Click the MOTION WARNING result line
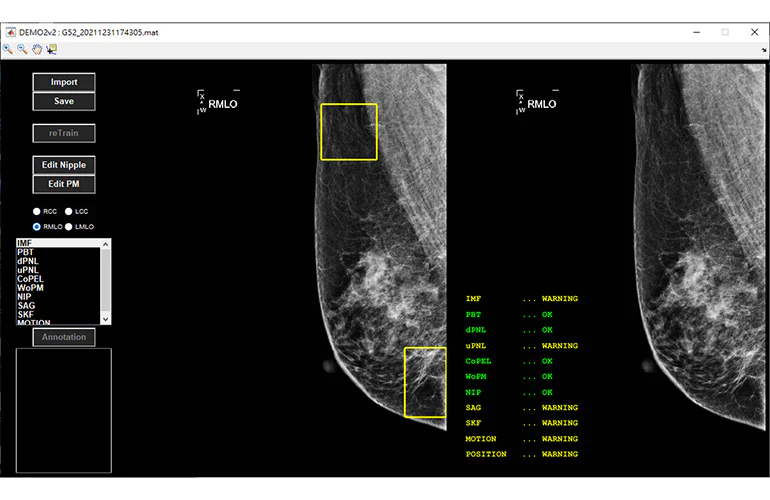The image size is (770, 500). pos(522,439)
